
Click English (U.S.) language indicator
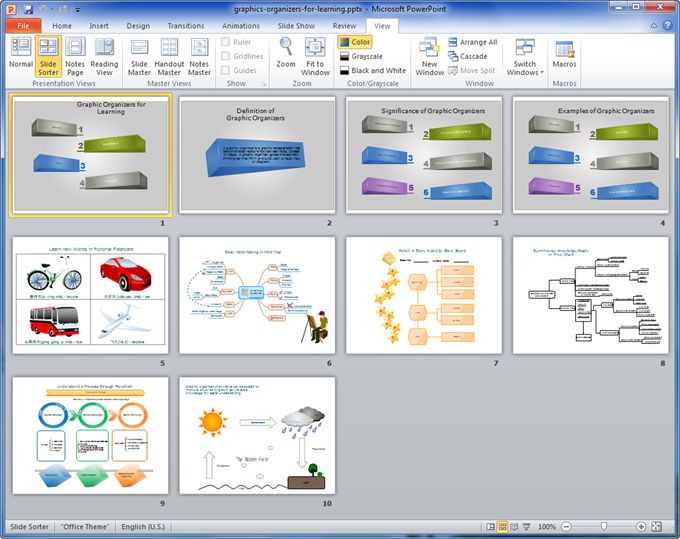click(143, 527)
